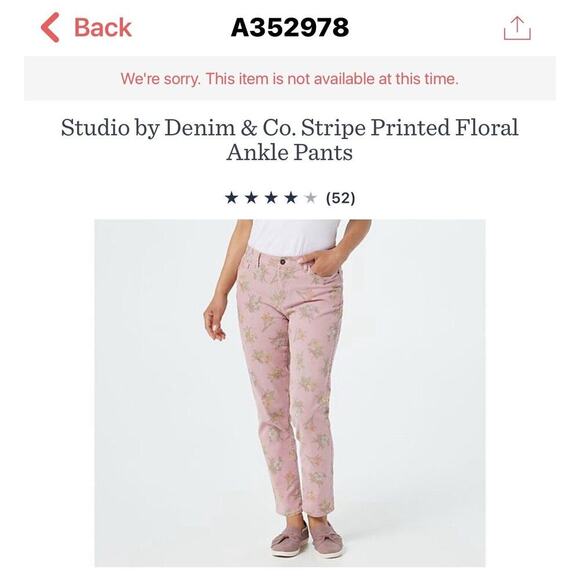Click the second dark rating star
Viewport: 580px width, 580px height.
pos(252,198)
